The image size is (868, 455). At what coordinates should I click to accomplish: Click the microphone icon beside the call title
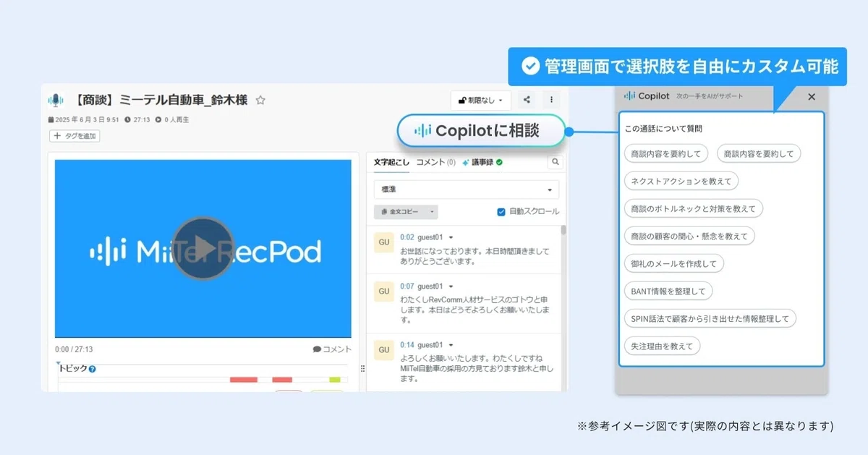coord(56,101)
